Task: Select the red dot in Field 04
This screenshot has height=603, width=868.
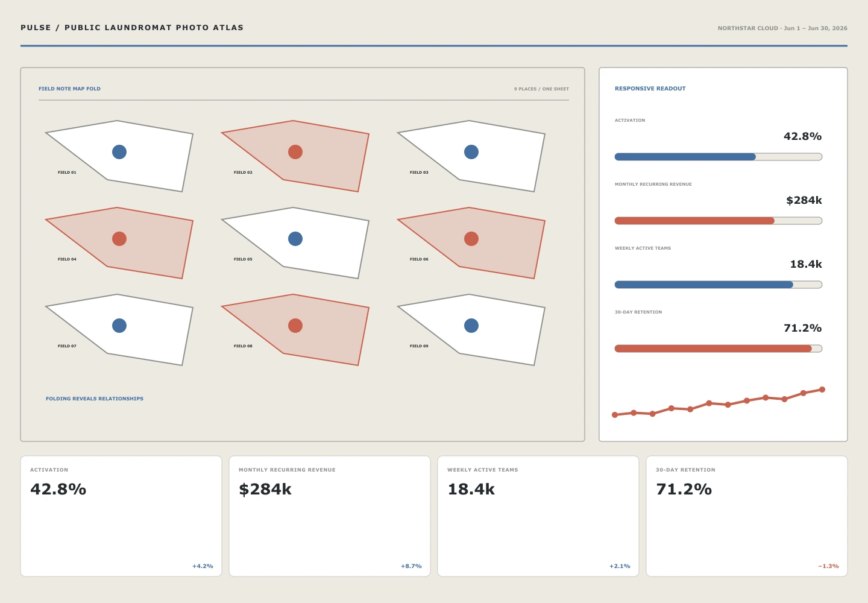Action: (x=119, y=239)
